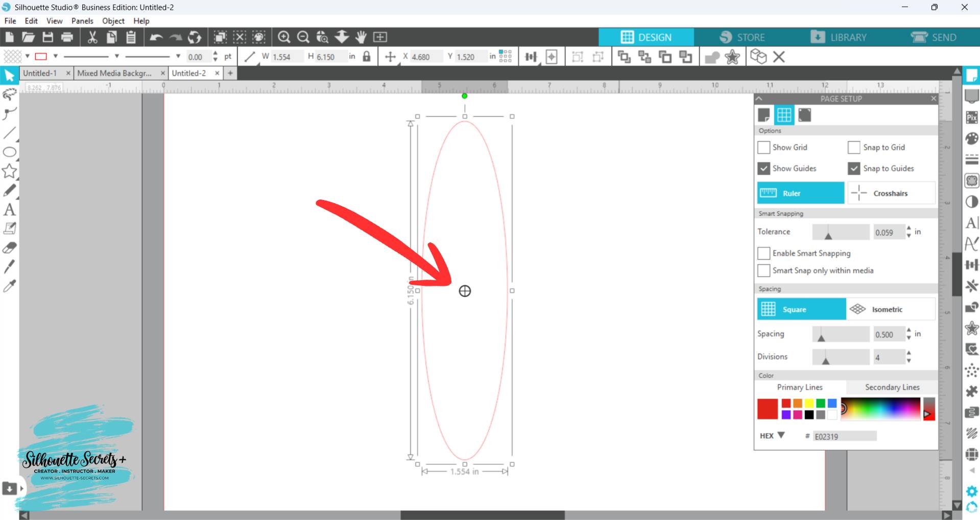Collapse the Page Setup panel chevron
This screenshot has width=980, height=520.
(759, 98)
